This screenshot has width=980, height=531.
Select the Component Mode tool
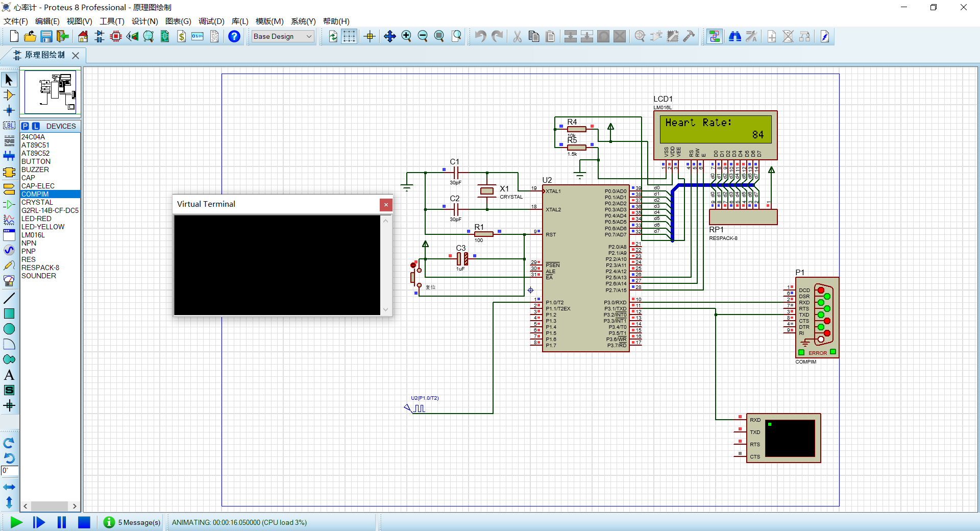coord(9,95)
